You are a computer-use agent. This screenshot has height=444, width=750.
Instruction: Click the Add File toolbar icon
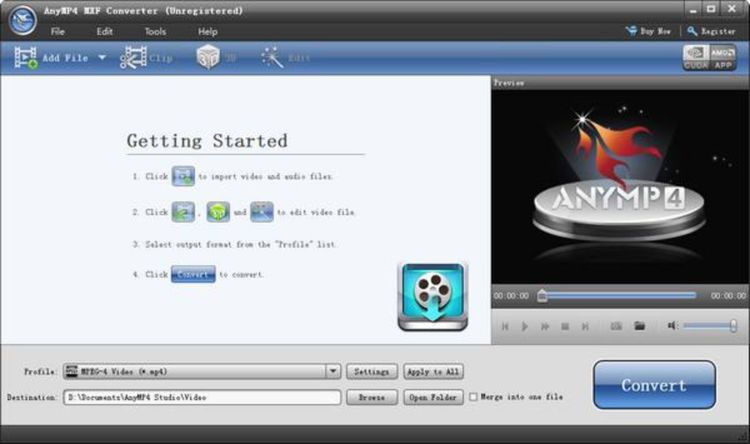(26, 57)
